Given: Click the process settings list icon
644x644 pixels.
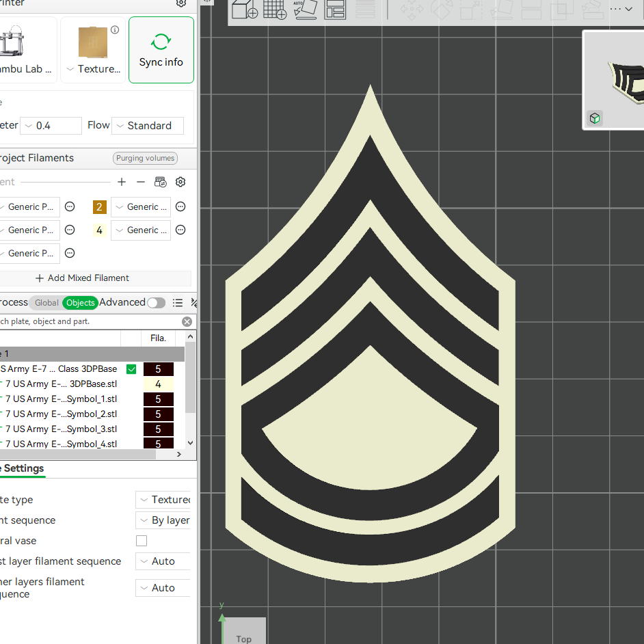Looking at the screenshot, I should coord(178,303).
